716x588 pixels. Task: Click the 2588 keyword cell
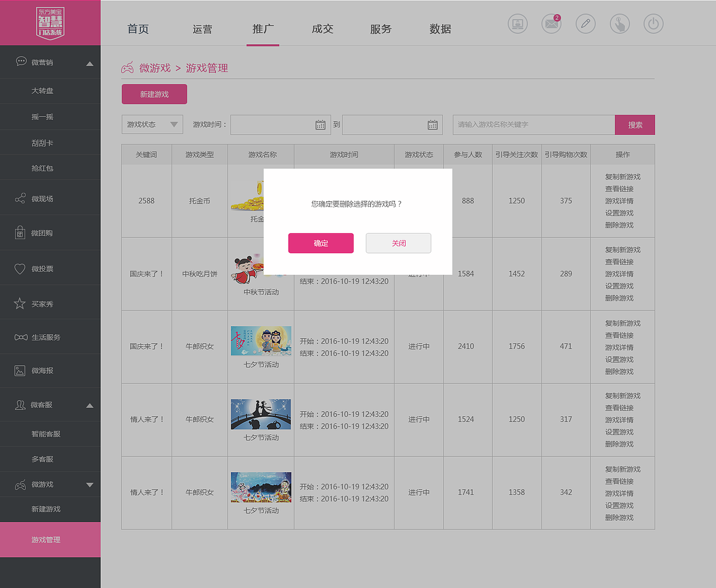[x=147, y=201]
